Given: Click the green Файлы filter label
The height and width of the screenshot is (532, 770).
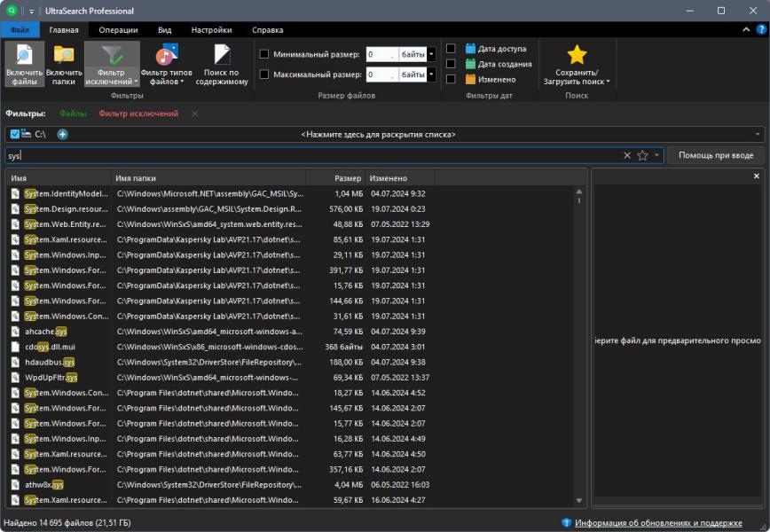Looking at the screenshot, I should [x=73, y=113].
